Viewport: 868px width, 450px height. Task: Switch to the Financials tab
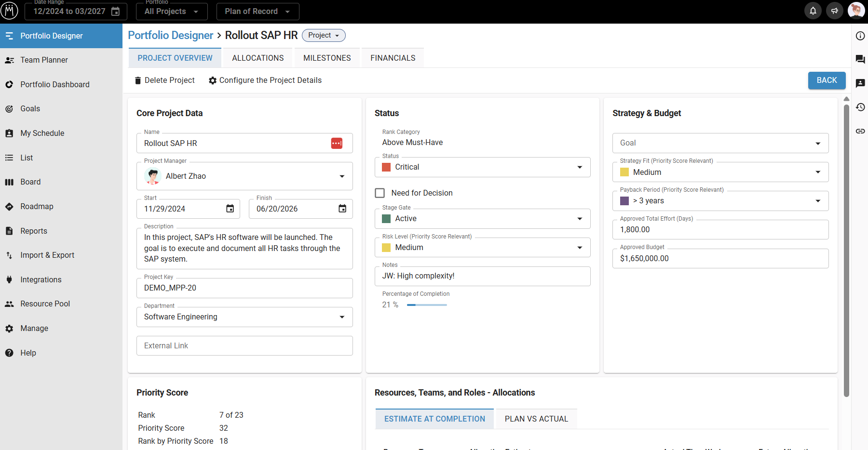393,58
